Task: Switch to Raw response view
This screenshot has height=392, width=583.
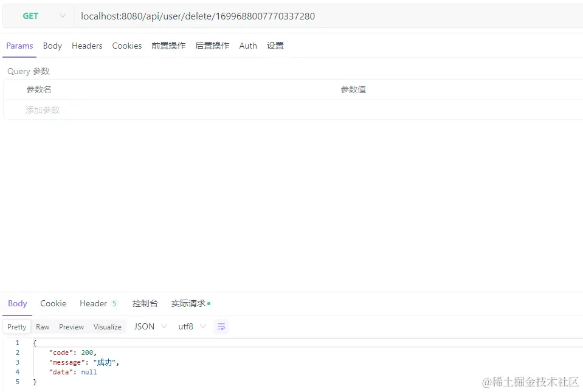Action: [x=43, y=326]
